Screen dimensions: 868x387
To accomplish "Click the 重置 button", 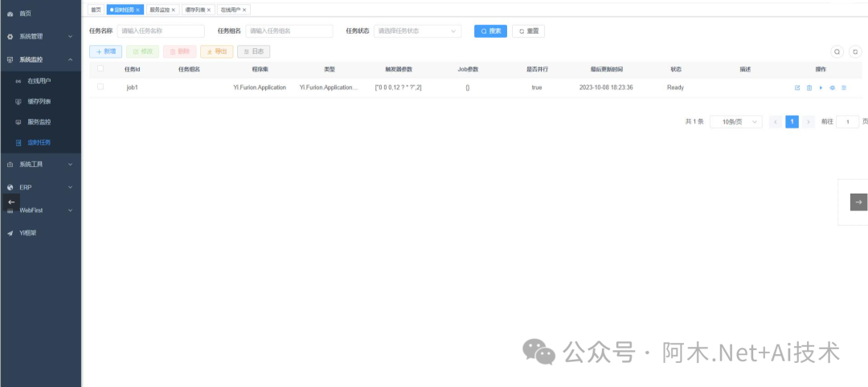I will coord(528,31).
